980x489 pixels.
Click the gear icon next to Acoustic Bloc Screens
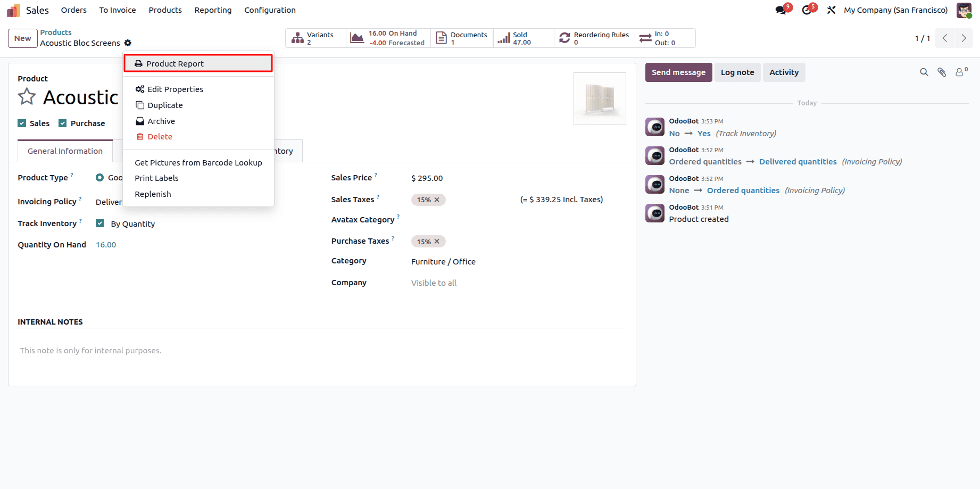128,43
